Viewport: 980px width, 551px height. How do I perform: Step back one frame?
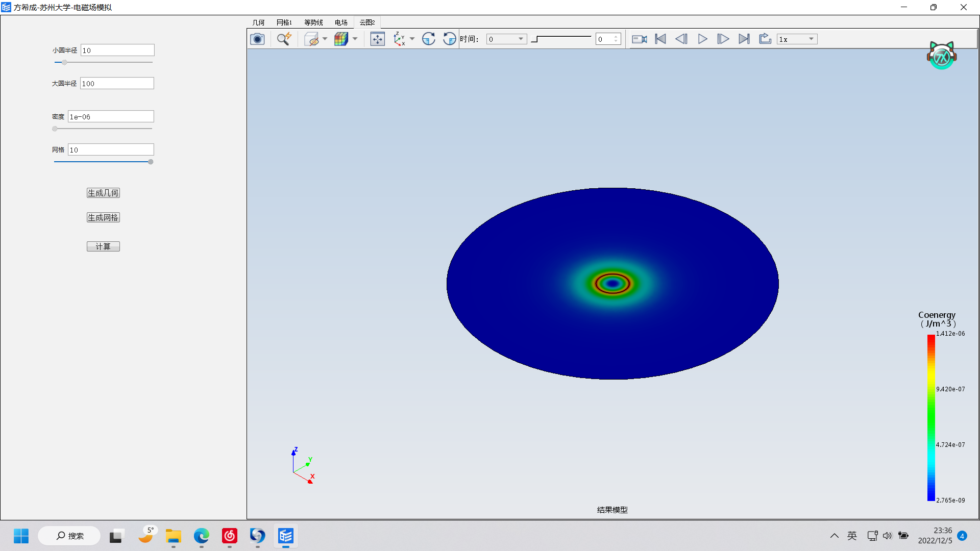681,39
